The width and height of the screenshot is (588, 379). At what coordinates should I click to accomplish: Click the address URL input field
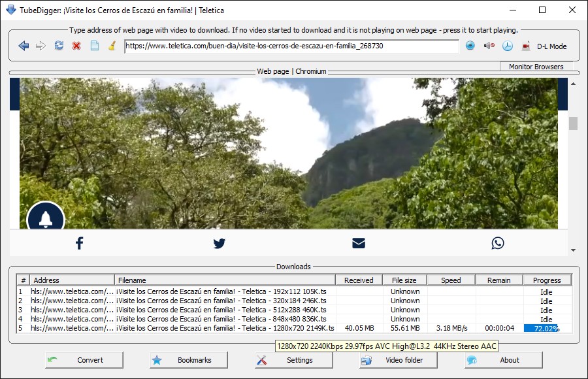click(x=291, y=46)
